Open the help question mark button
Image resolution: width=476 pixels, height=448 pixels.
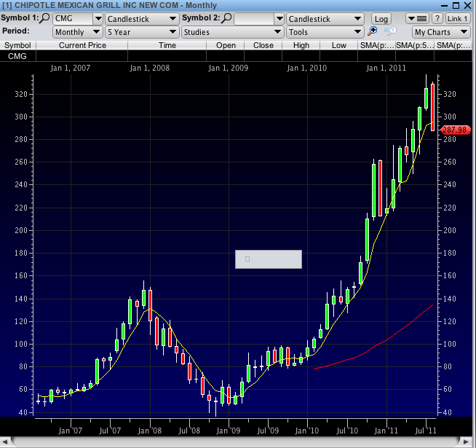tap(437, 18)
